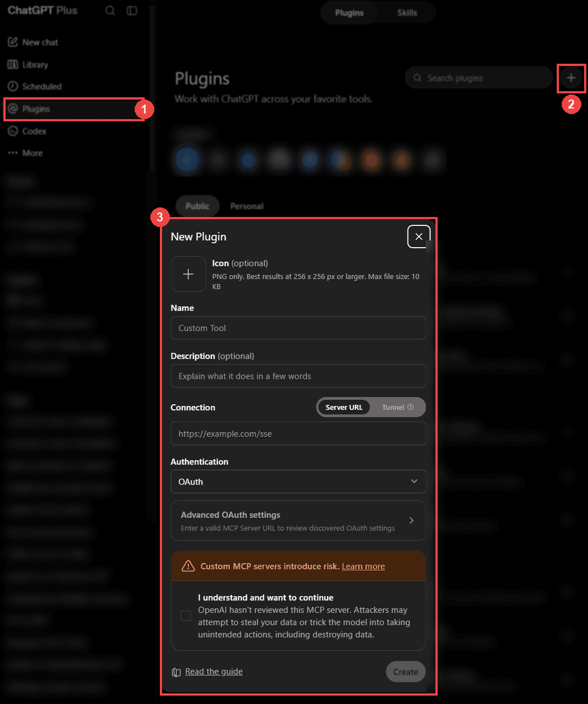Image resolution: width=588 pixels, height=704 pixels.
Task: Expand Advanced OAuth settings
Action: pyautogui.click(x=298, y=521)
